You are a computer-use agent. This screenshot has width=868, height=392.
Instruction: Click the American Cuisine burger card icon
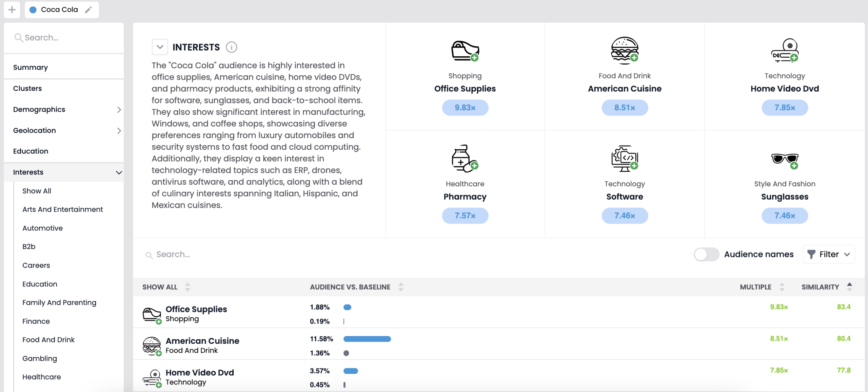(x=624, y=51)
